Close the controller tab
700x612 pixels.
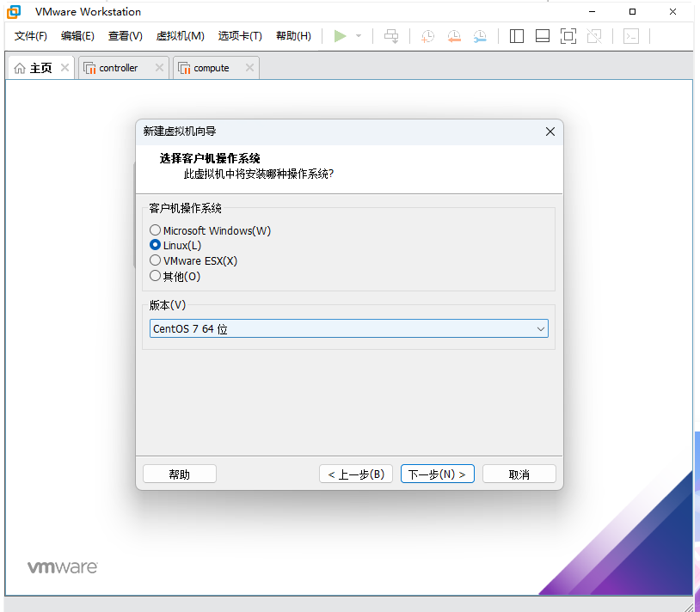coord(159,67)
